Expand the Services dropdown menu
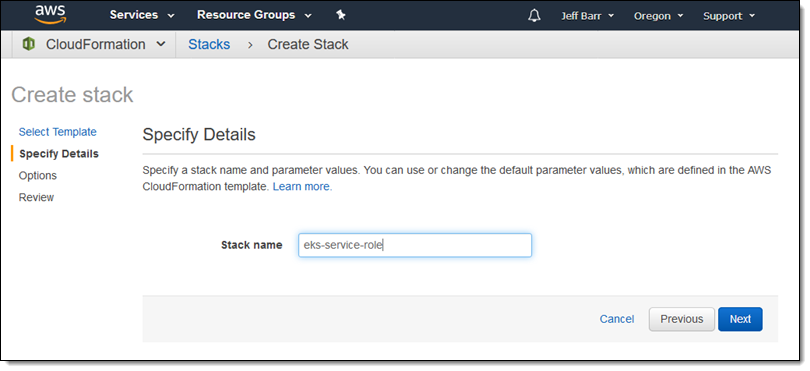 (x=142, y=15)
